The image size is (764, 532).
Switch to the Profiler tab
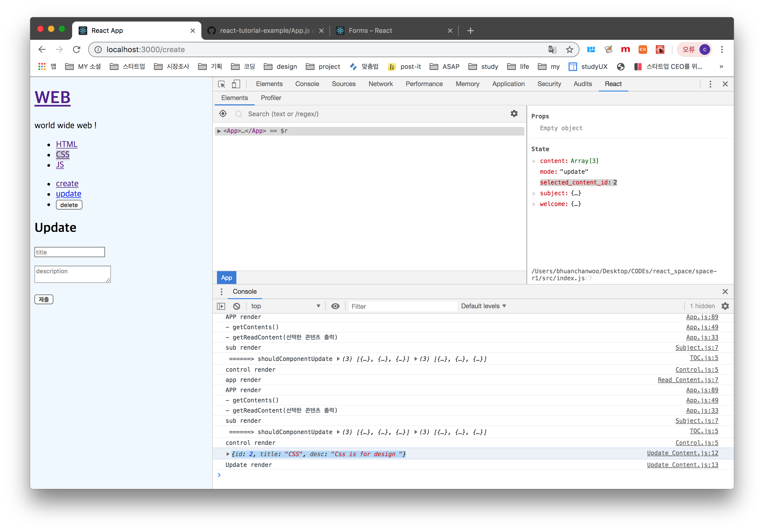pyautogui.click(x=271, y=98)
